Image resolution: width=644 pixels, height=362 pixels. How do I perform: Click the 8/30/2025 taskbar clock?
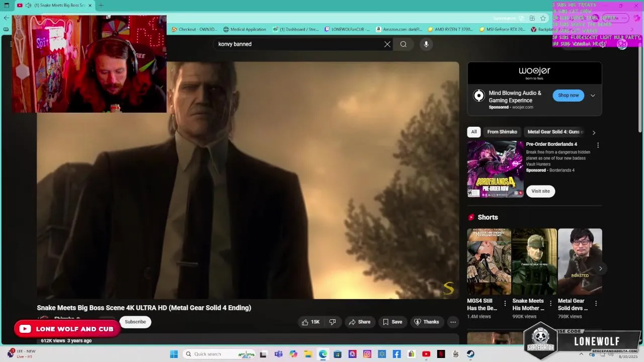pyautogui.click(x=628, y=356)
